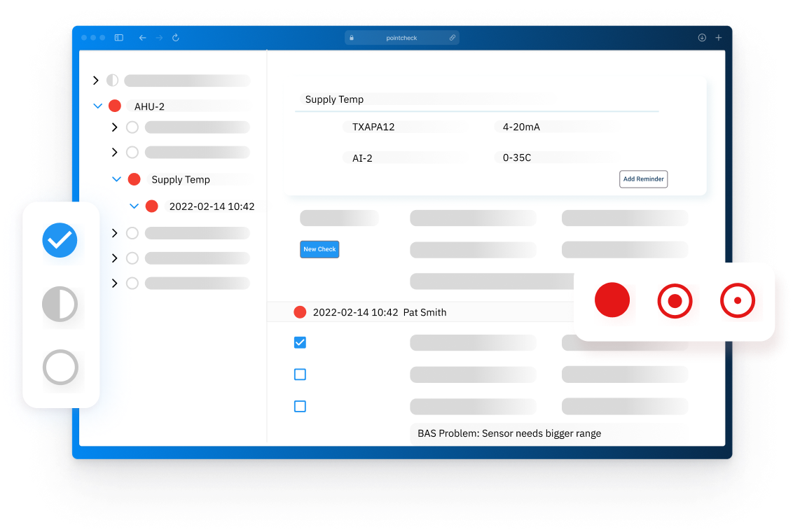Toggle the browser sidebar icon

pos(119,38)
